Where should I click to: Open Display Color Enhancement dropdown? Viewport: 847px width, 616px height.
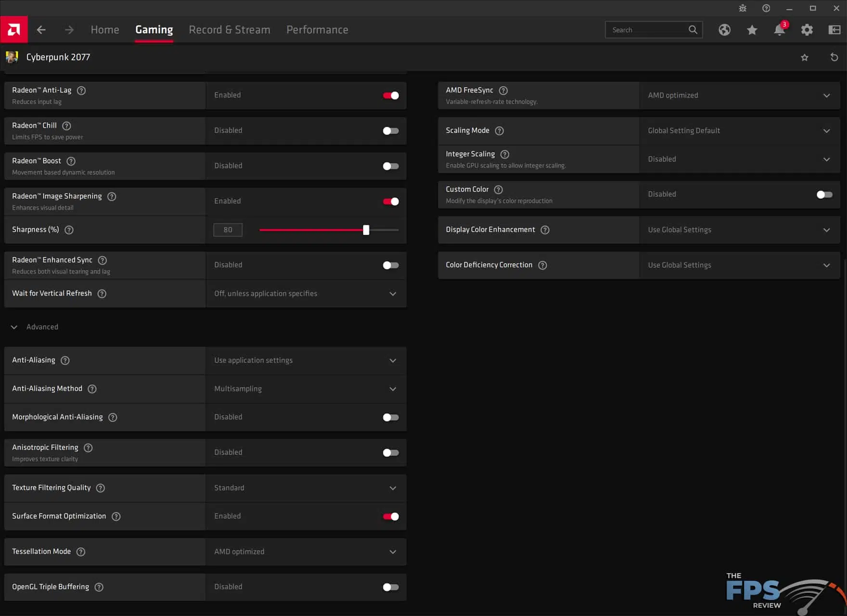[x=740, y=230]
